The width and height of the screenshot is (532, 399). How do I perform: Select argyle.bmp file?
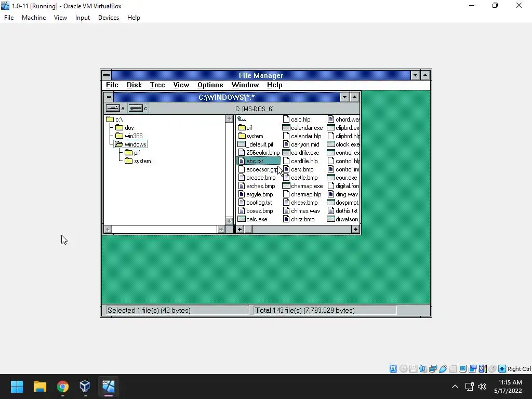point(256,194)
